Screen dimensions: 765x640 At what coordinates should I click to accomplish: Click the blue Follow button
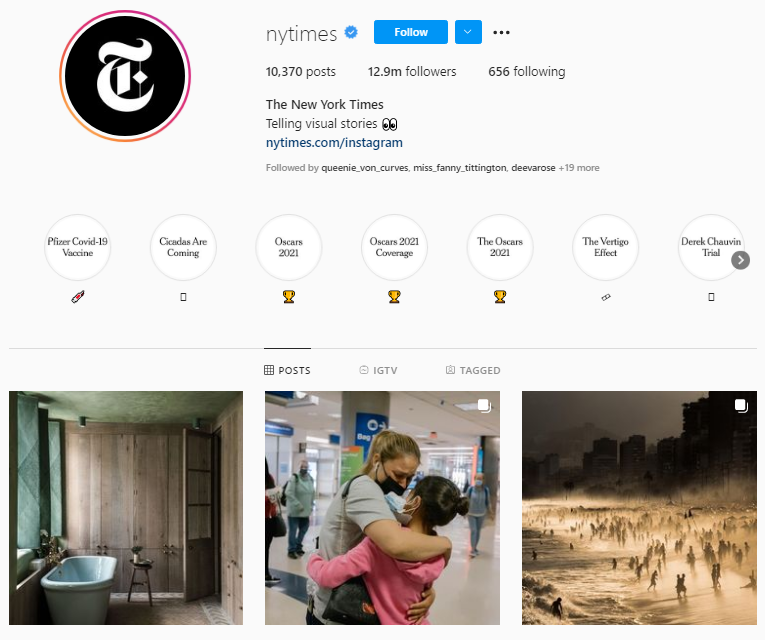(411, 32)
